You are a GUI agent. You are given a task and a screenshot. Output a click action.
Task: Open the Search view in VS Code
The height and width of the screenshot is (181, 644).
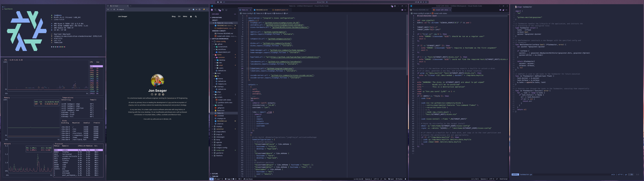click(215, 10)
